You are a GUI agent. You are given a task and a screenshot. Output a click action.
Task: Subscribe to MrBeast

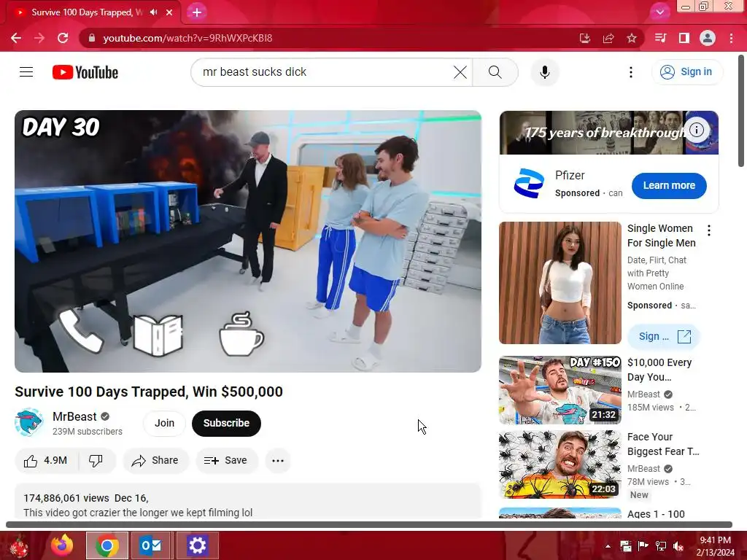tap(226, 423)
